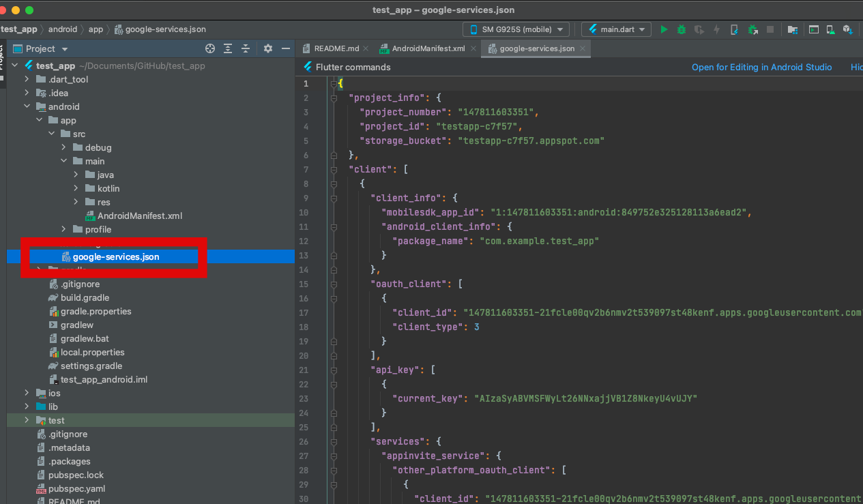
Task: Fold the services block at line 26
Action: [334, 441]
